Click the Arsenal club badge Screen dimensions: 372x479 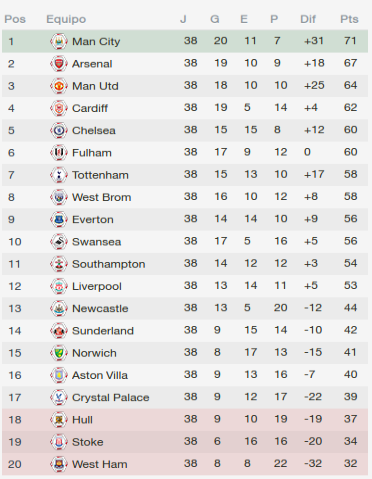pyautogui.click(x=59, y=64)
